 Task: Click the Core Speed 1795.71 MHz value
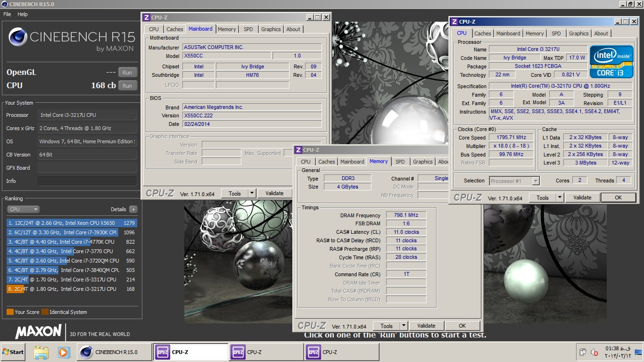coord(511,137)
